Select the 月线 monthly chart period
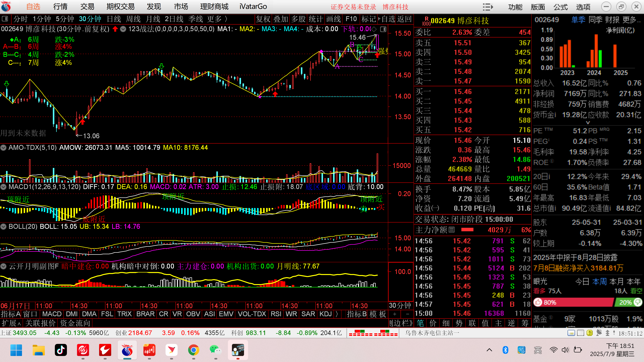The image size is (644, 362). point(153,19)
